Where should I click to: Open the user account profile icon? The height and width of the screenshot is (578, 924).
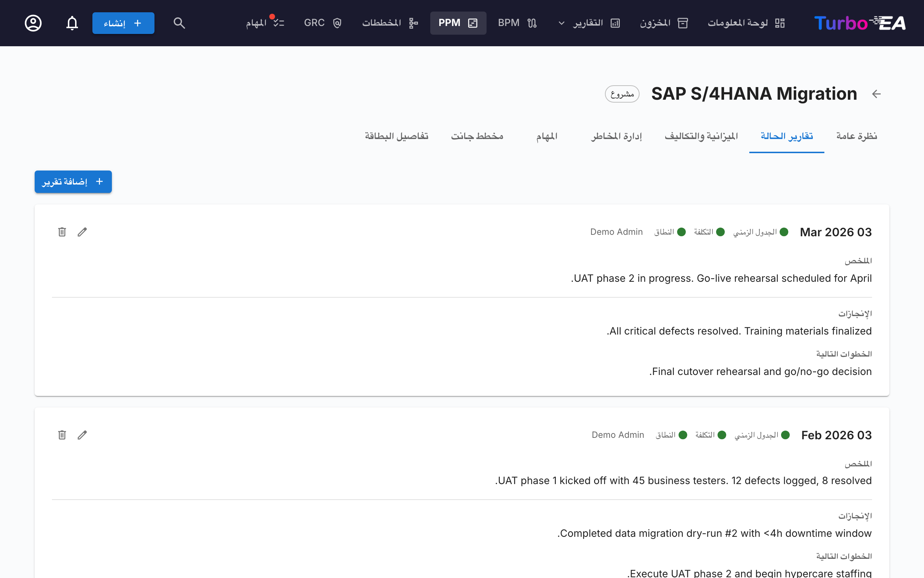coord(33,23)
